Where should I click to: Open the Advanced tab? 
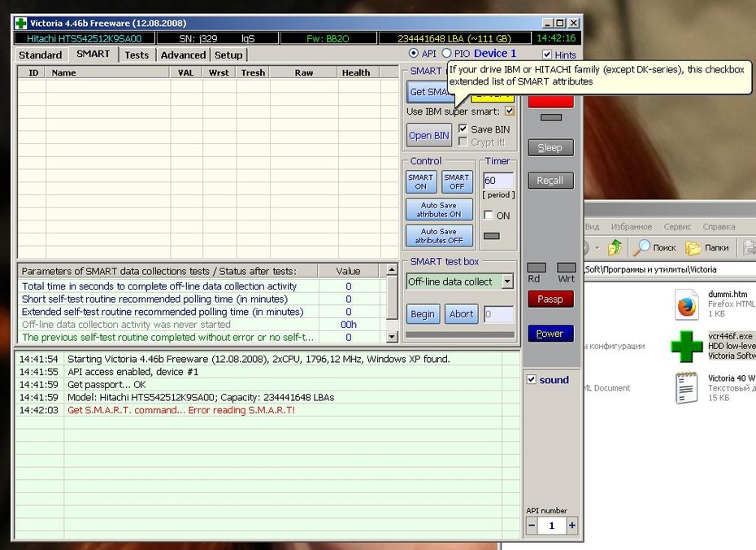pyautogui.click(x=183, y=55)
